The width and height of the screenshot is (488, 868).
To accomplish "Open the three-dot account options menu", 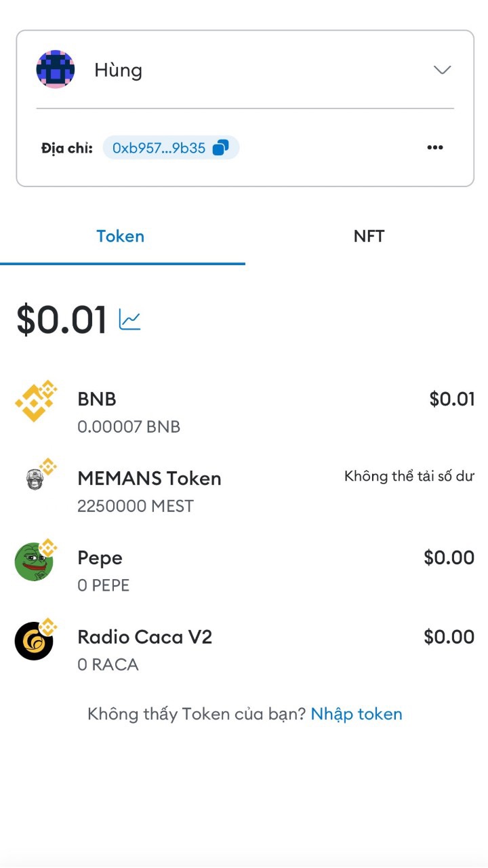I will [x=435, y=147].
